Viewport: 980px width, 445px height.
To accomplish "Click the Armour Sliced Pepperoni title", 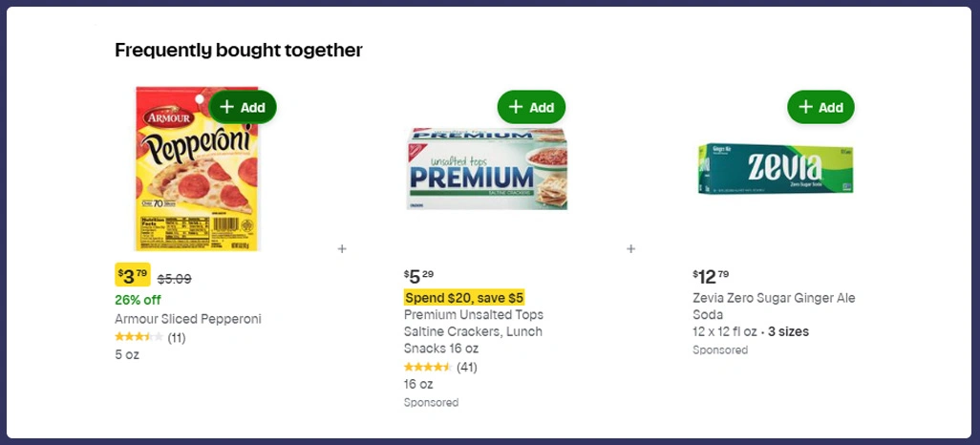I will click(x=187, y=319).
